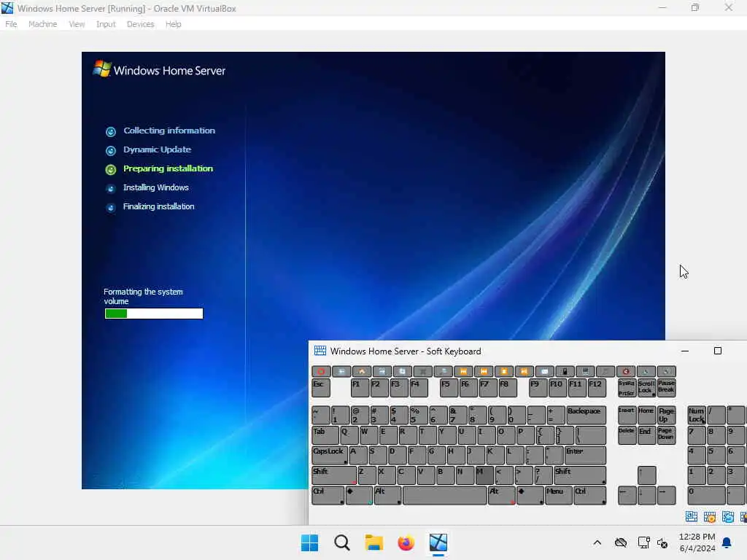This screenshot has width=747, height=560.
Task: Click the cloud sync tray icon
Action: pyautogui.click(x=621, y=542)
